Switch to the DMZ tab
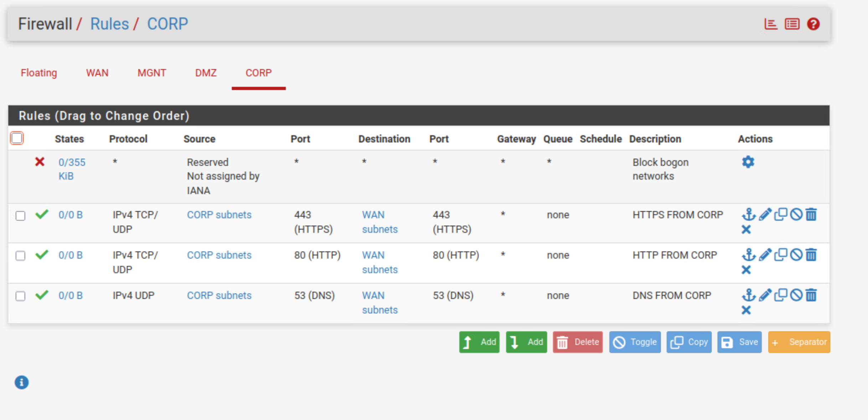The image size is (868, 420). pyautogui.click(x=206, y=73)
